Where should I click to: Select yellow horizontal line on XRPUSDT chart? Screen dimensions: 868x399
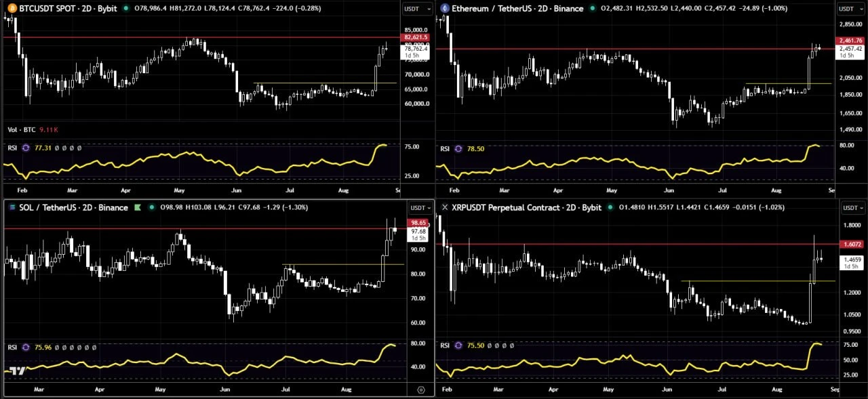click(758, 280)
